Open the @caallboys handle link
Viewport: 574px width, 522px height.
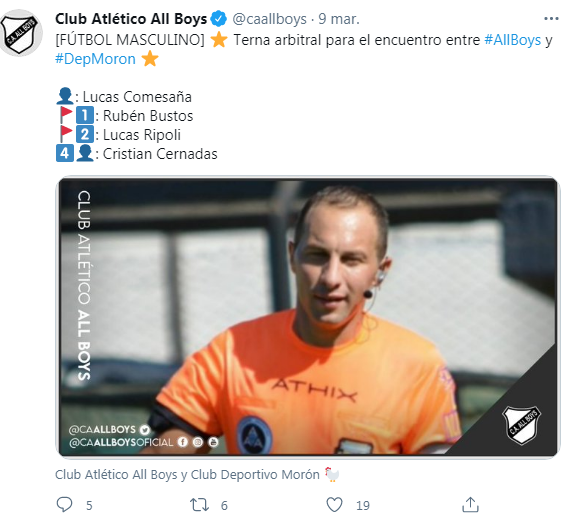(269, 19)
